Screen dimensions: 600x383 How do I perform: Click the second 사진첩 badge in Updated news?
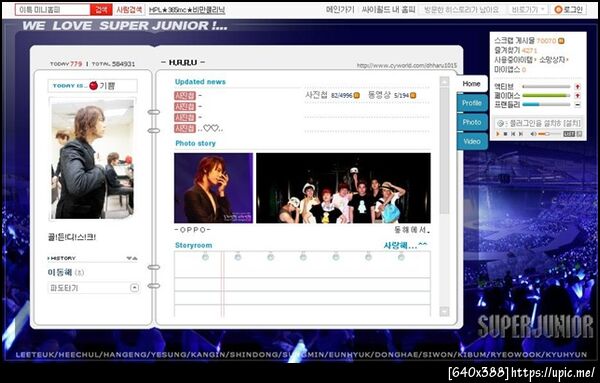[185, 106]
